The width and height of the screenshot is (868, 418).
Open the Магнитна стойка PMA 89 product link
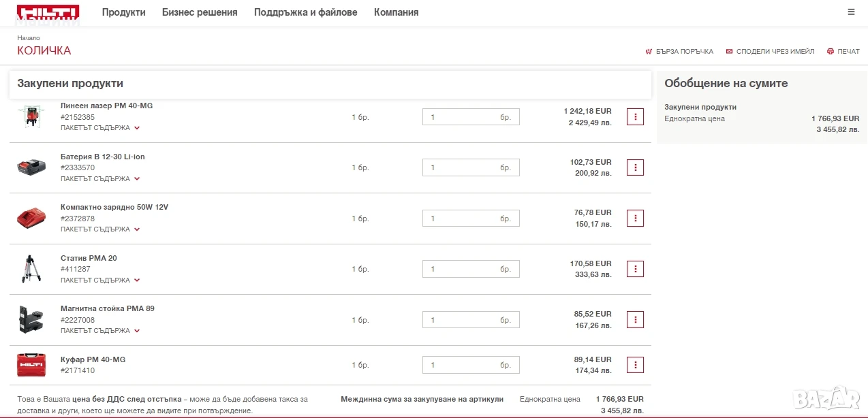pyautogui.click(x=108, y=308)
